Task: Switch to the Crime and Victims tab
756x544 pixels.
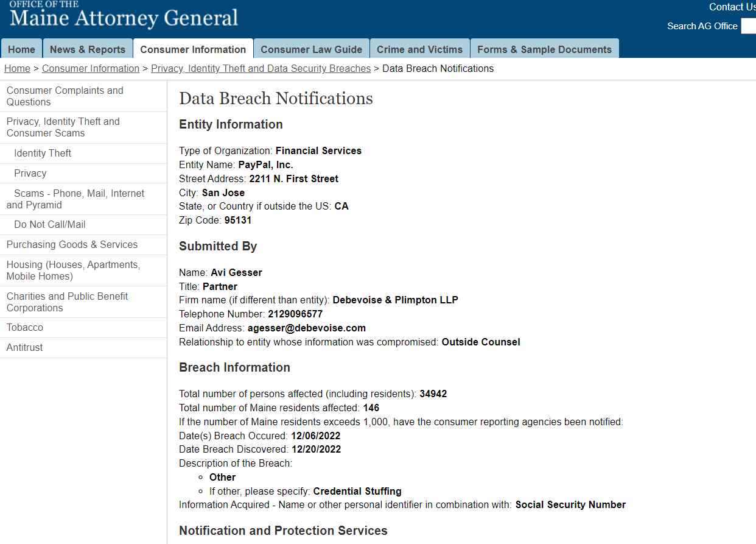Action: [419, 48]
